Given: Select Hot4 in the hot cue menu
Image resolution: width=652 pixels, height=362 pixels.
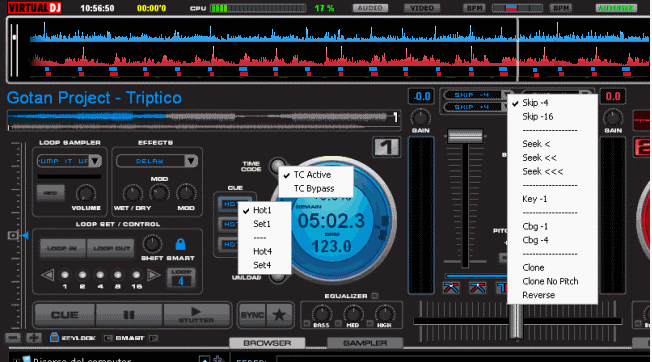Looking at the screenshot, I should coord(262,251).
